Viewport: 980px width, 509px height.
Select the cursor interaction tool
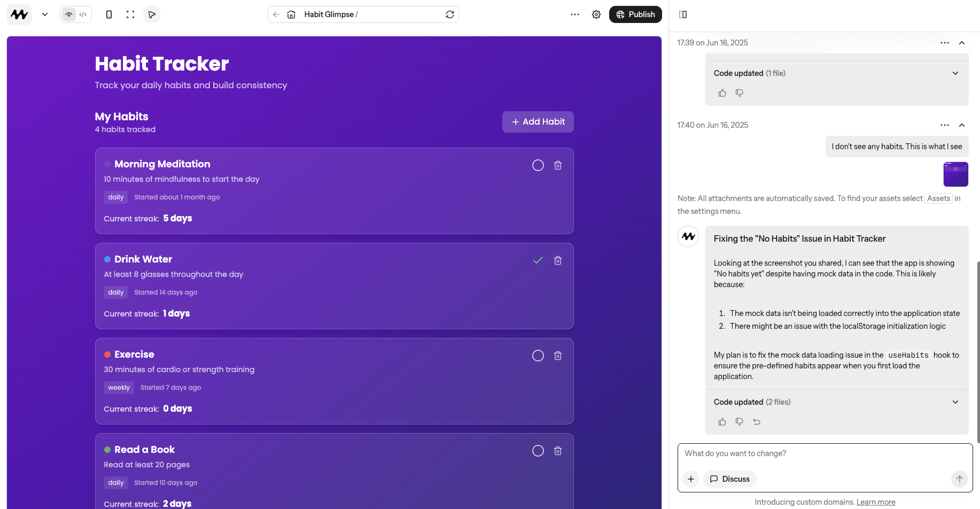[152, 14]
